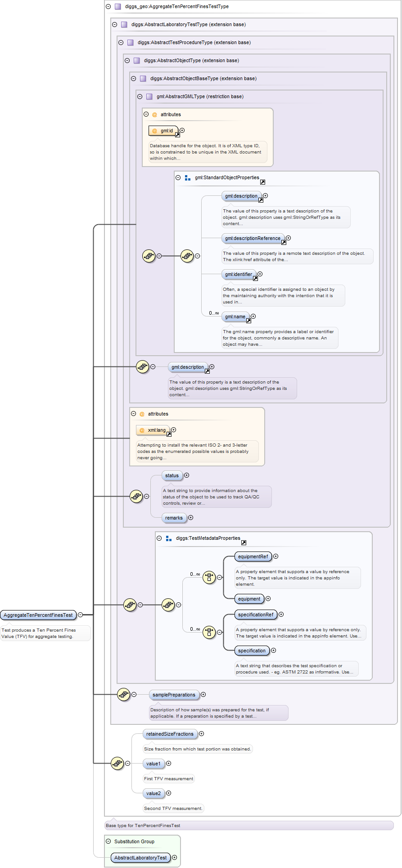Collapse the gml:AbstractGMLType restriction base
This screenshot has height=868, width=402.
(x=140, y=97)
